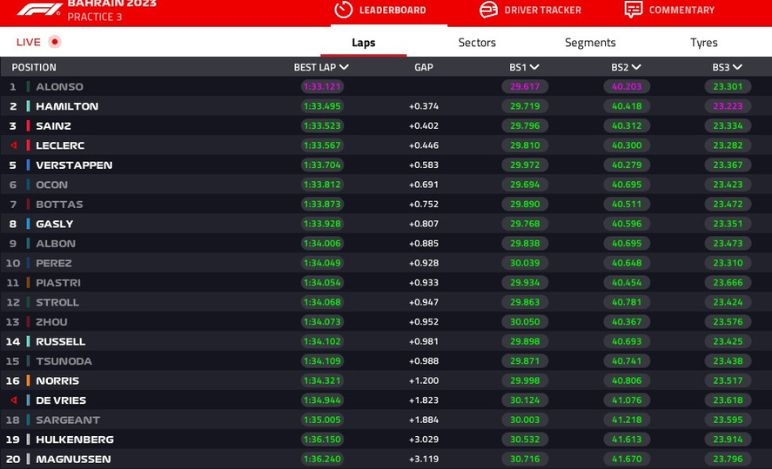Click the GAP column header
The image size is (772, 469).
423,67
